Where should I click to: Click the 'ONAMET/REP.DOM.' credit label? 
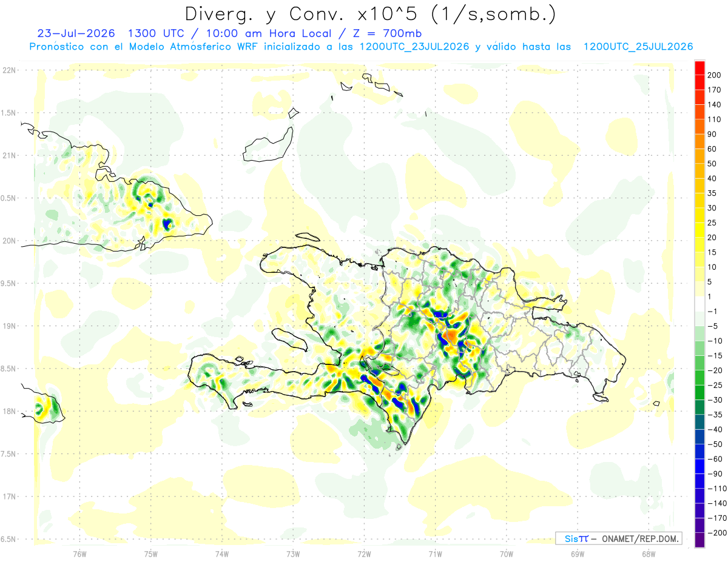tap(641, 538)
